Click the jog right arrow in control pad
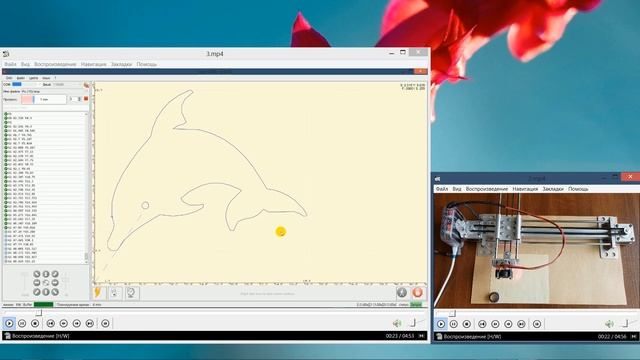Viewport: 640px width, 360px height. (55, 283)
